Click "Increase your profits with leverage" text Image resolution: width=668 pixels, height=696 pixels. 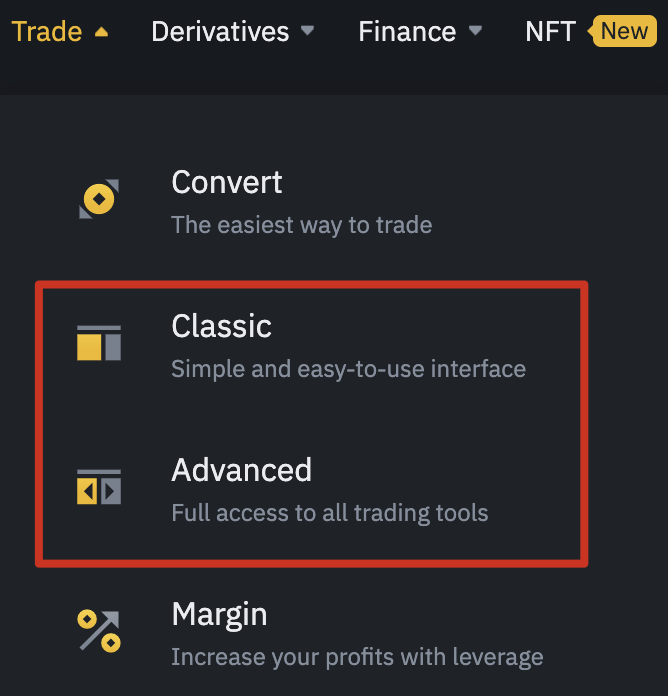coord(357,657)
